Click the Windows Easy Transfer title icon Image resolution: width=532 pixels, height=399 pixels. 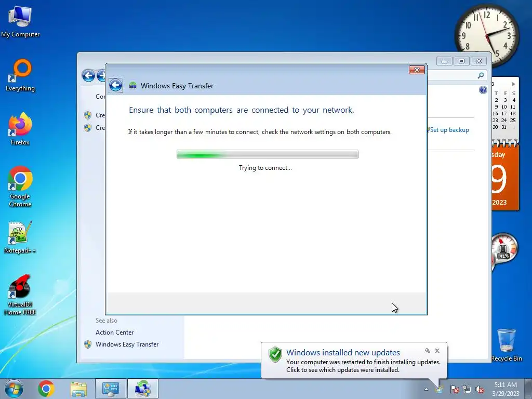click(132, 86)
